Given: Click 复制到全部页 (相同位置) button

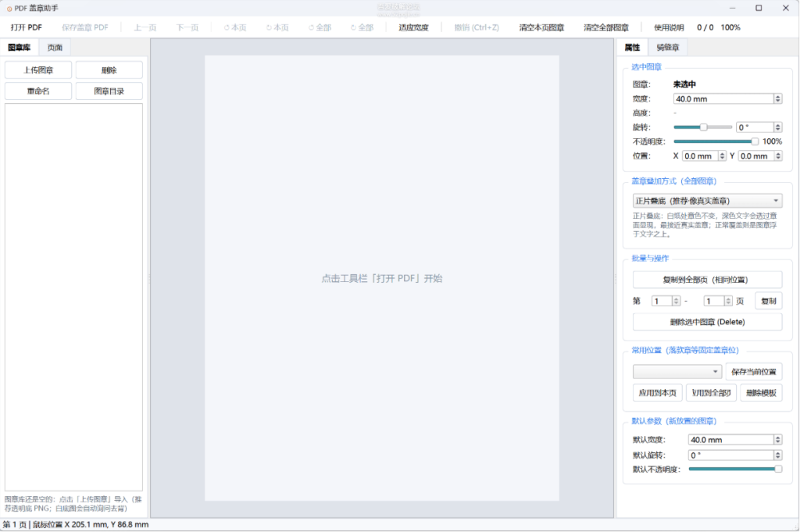Looking at the screenshot, I should point(707,280).
